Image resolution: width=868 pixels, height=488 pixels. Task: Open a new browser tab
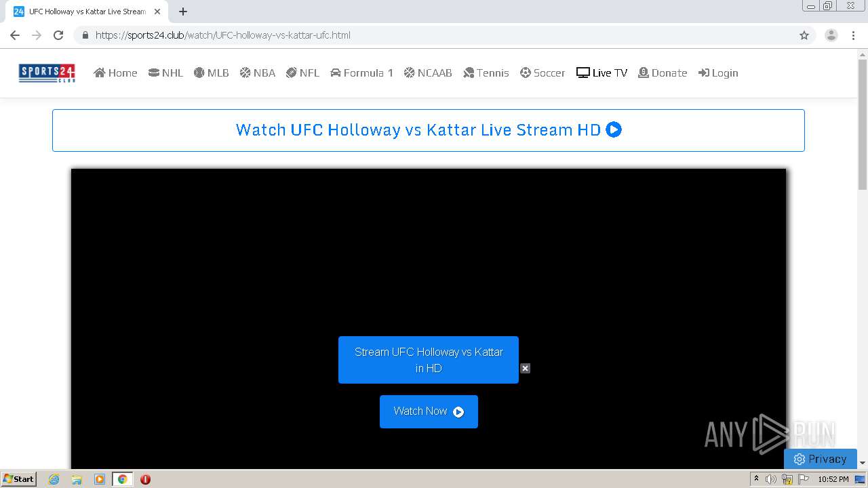click(x=183, y=12)
